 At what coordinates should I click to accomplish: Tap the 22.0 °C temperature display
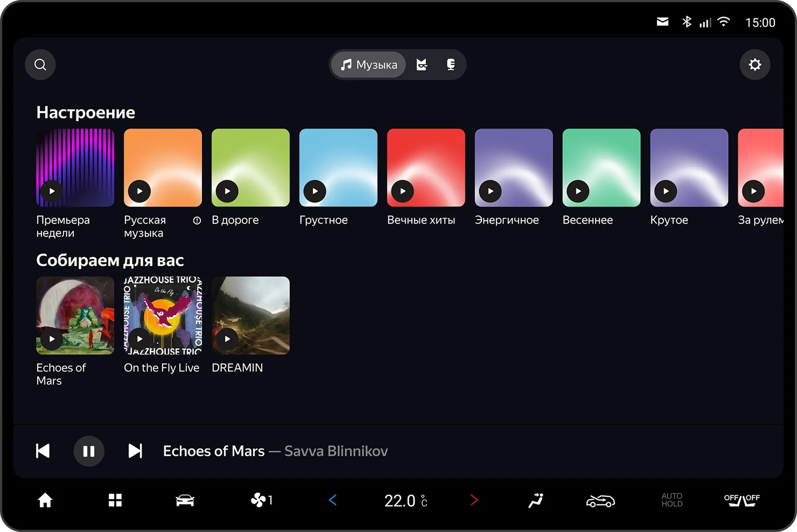point(406,501)
